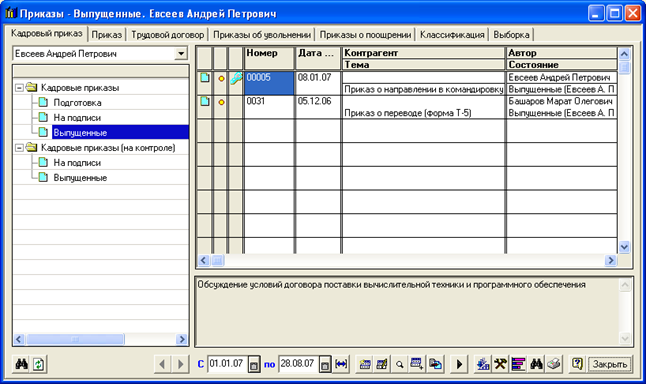This screenshot has width=646, height=384.
Task: Click the tree panel horizontal scrollbar thumb
Action: tap(75, 340)
